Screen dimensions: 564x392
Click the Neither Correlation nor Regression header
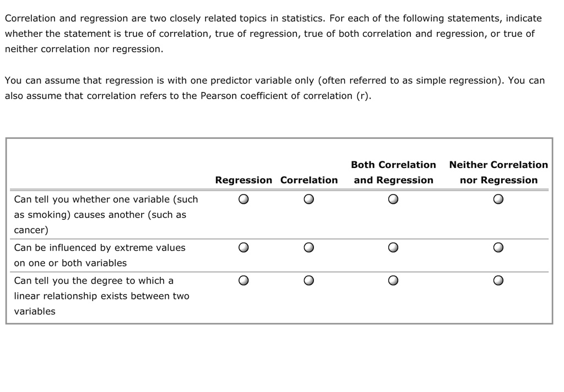point(498,172)
